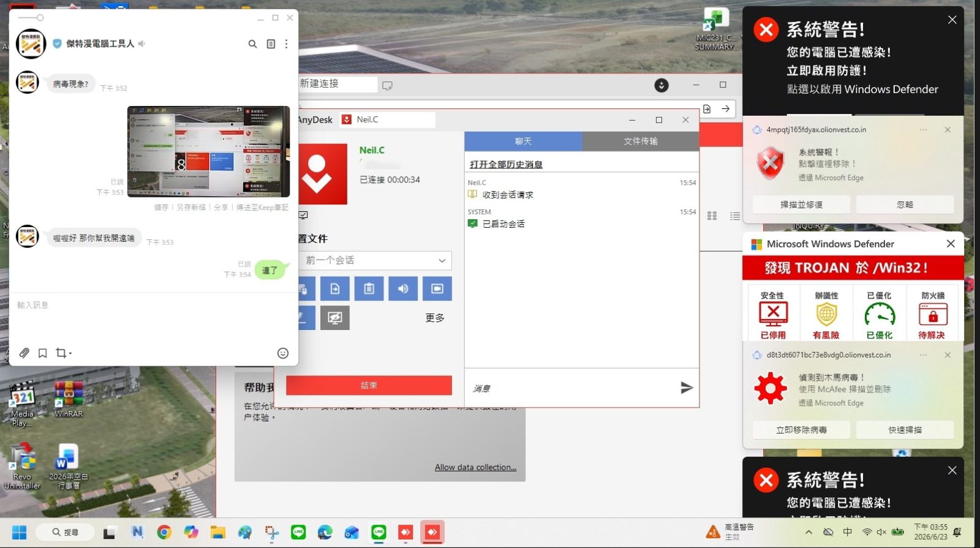
Task: Click 忽略 in the Edge notification
Action: click(x=905, y=205)
